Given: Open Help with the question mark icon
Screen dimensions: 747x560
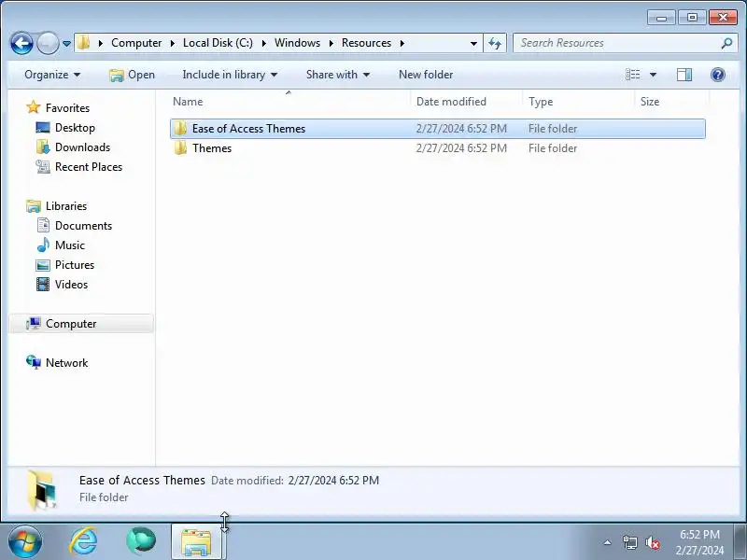Looking at the screenshot, I should pos(717,75).
